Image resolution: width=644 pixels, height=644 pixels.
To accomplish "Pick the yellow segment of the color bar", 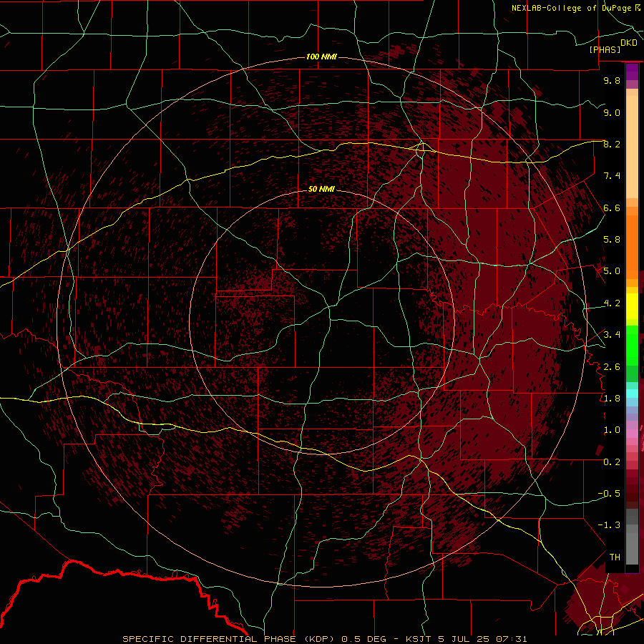I will [x=632, y=306].
